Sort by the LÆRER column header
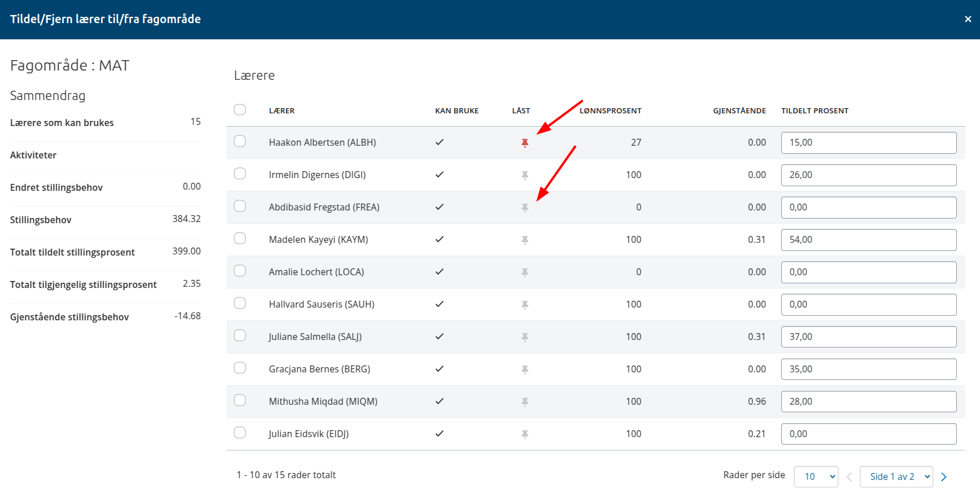Screen dimensions: 980x499 tap(282, 111)
